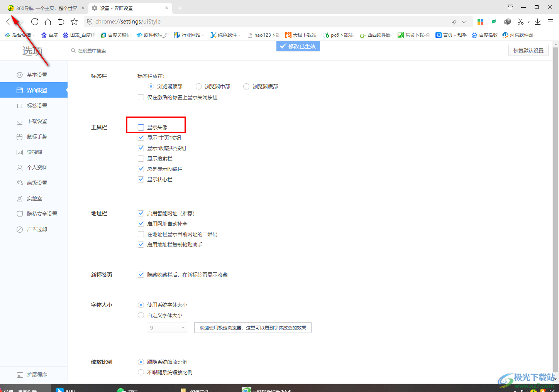Click the skin shirt icon in title bar
This screenshot has height=392, width=559.
[510, 7]
